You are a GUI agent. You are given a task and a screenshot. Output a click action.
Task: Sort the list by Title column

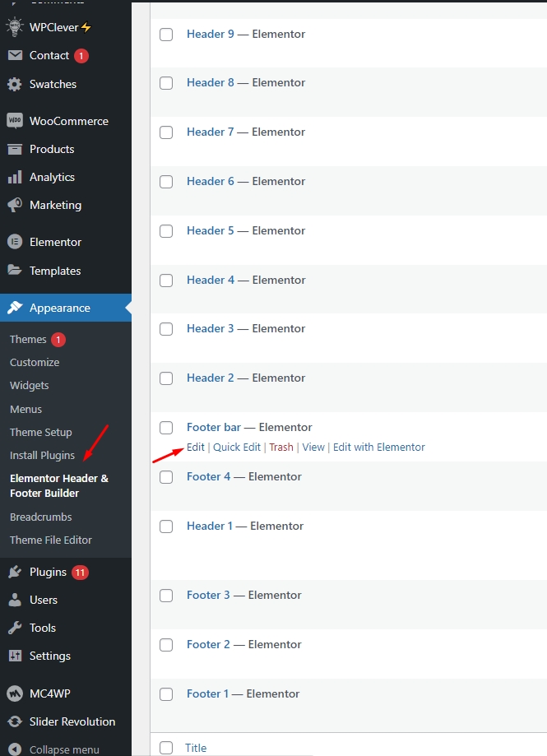click(x=196, y=748)
